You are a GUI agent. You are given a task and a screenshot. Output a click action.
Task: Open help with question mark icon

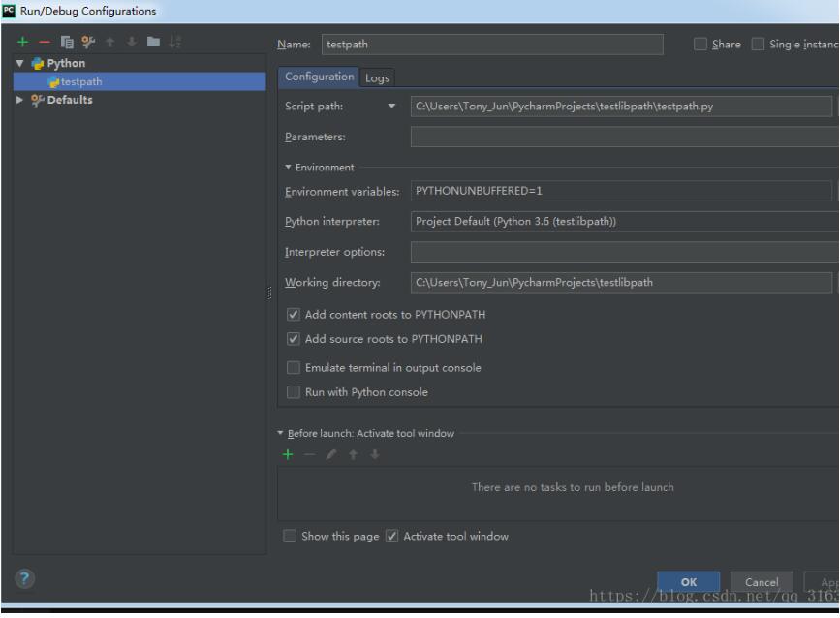point(24,578)
